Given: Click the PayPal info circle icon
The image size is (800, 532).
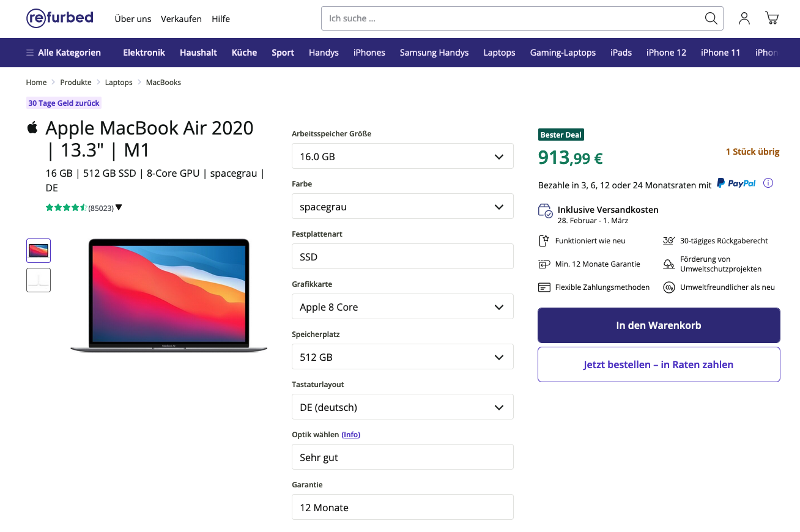Looking at the screenshot, I should (x=768, y=183).
